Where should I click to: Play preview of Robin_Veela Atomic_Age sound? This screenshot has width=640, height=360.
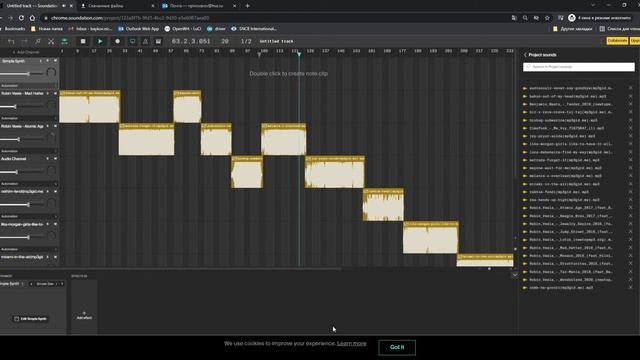tap(525, 208)
